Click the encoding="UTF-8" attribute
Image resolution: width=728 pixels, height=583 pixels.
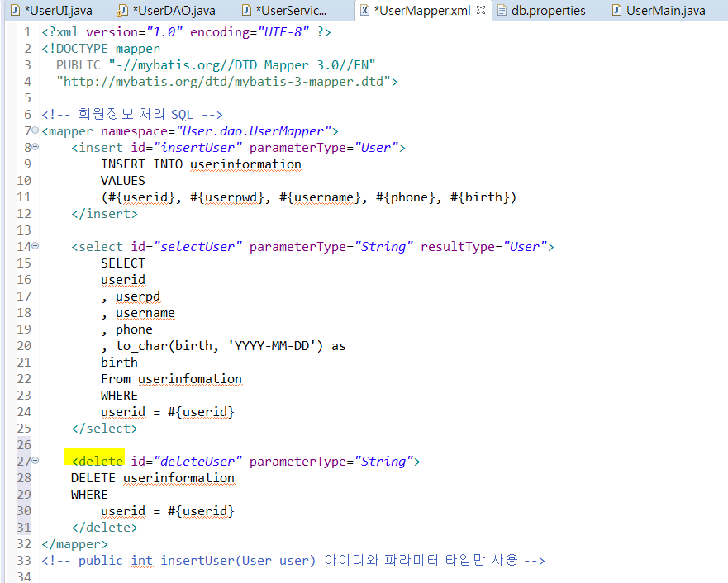coord(250,32)
